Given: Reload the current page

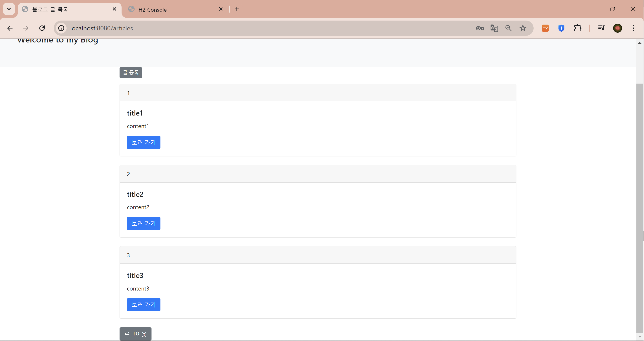Looking at the screenshot, I should pos(42,28).
